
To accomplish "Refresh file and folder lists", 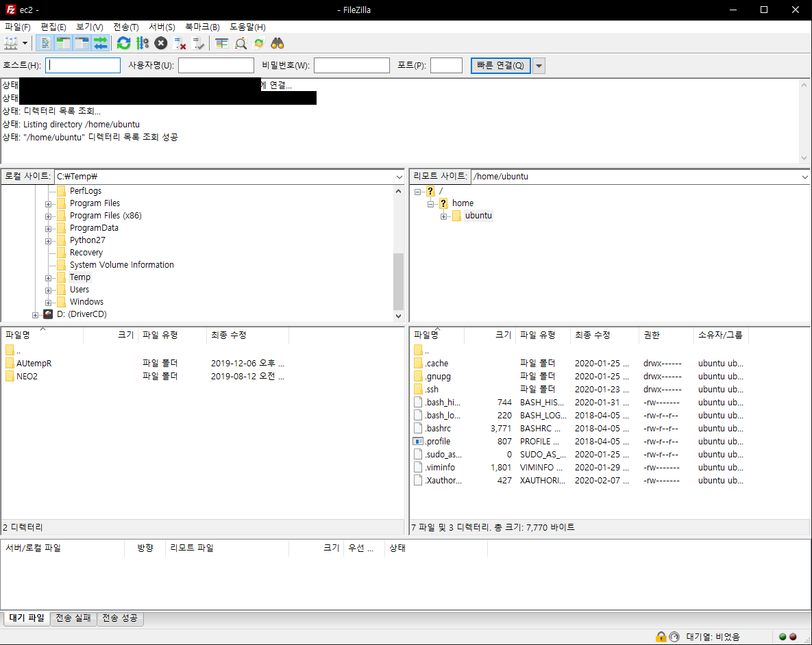I will pyautogui.click(x=124, y=44).
